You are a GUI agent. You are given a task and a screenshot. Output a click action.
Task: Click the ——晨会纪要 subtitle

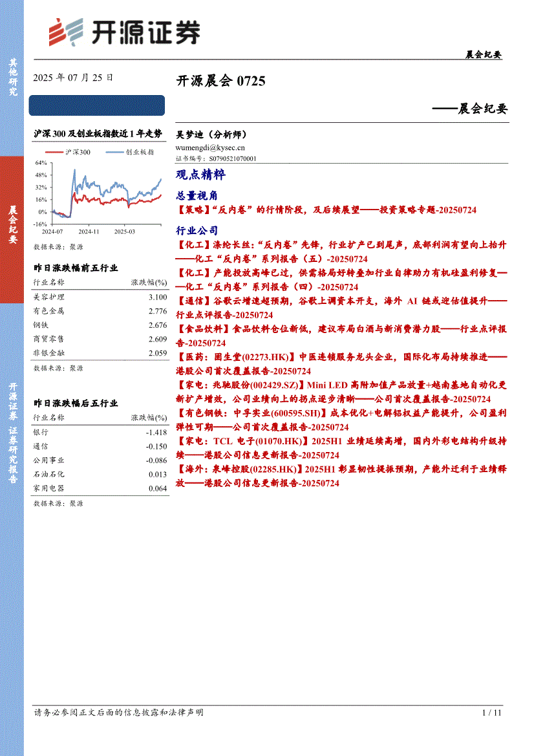coord(470,109)
